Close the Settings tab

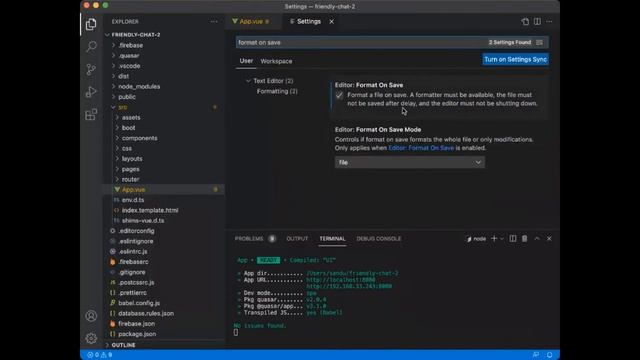coord(331,22)
